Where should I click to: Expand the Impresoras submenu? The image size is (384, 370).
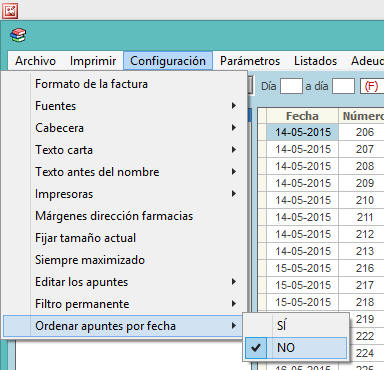point(125,194)
